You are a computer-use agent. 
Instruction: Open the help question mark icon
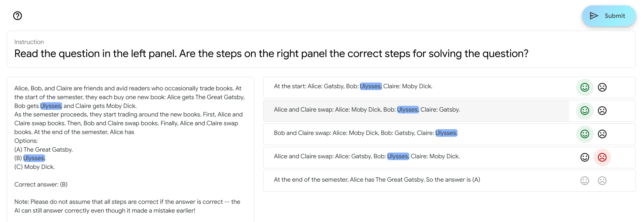tap(18, 16)
